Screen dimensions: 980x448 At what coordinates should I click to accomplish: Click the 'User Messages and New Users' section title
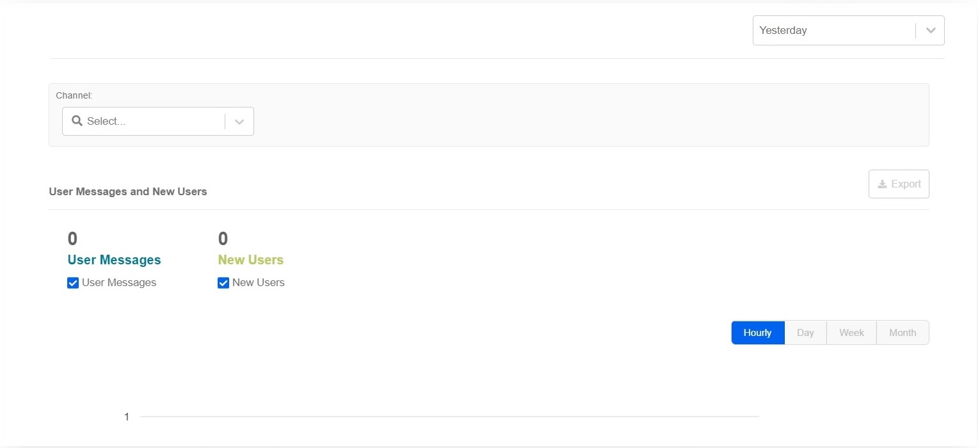[x=128, y=192]
